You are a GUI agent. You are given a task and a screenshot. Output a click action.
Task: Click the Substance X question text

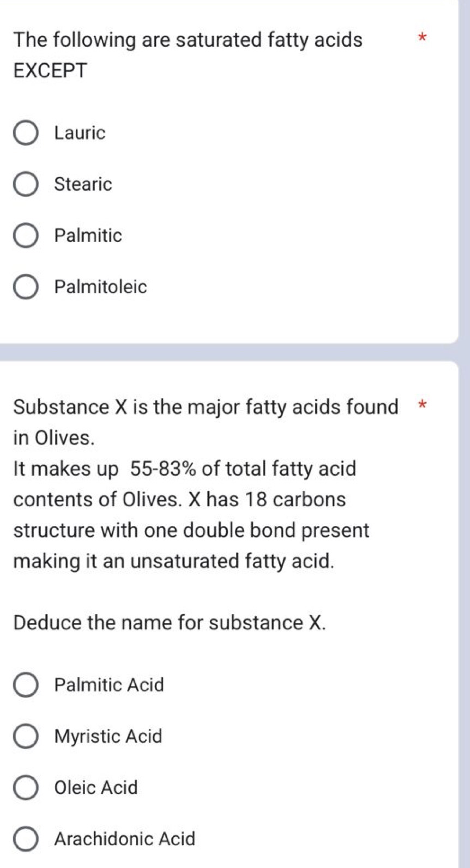click(x=205, y=408)
